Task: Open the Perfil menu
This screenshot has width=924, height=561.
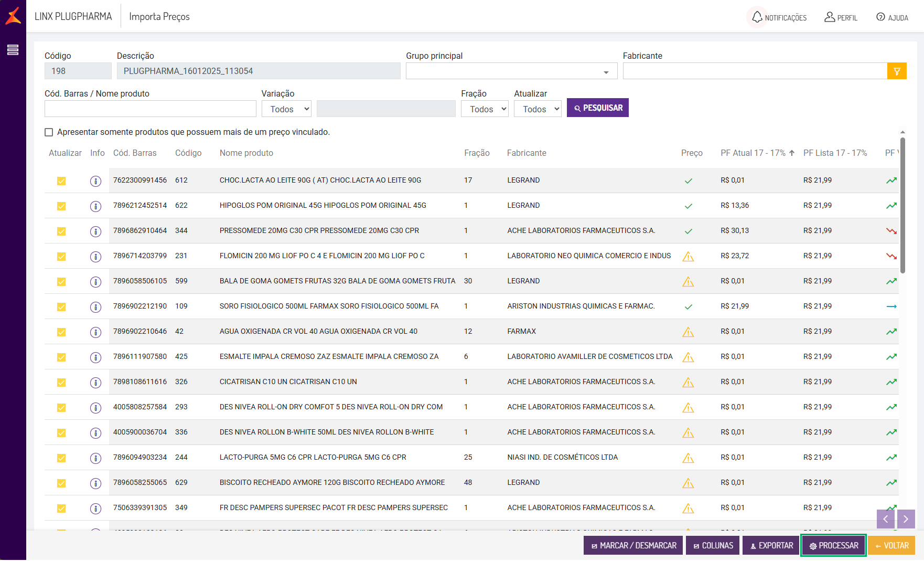Action: [841, 17]
